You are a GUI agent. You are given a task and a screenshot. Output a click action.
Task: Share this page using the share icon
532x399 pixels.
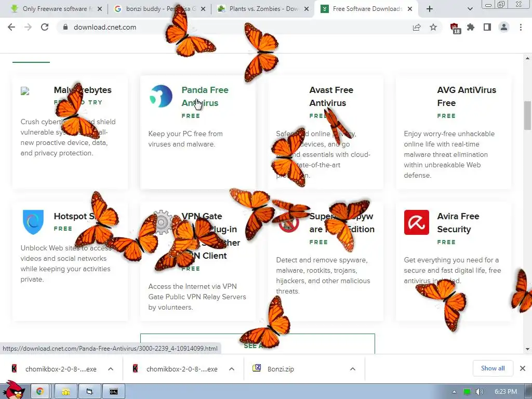(417, 27)
